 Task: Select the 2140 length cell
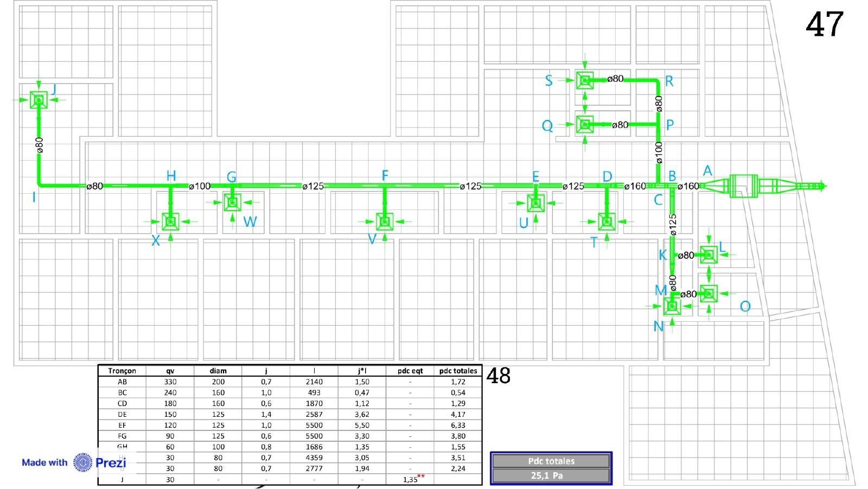314,382
